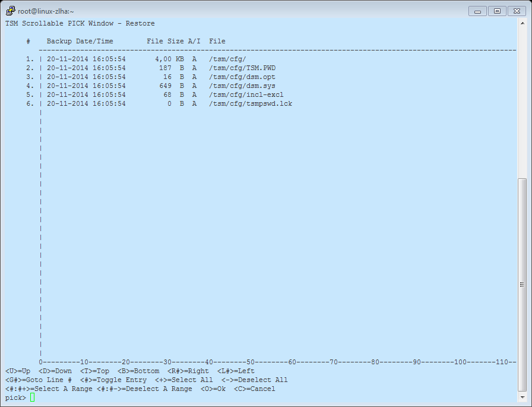Screen dimensions: 532x407
Task: Minimize the PuTTY terminal window
Action: (x=477, y=11)
